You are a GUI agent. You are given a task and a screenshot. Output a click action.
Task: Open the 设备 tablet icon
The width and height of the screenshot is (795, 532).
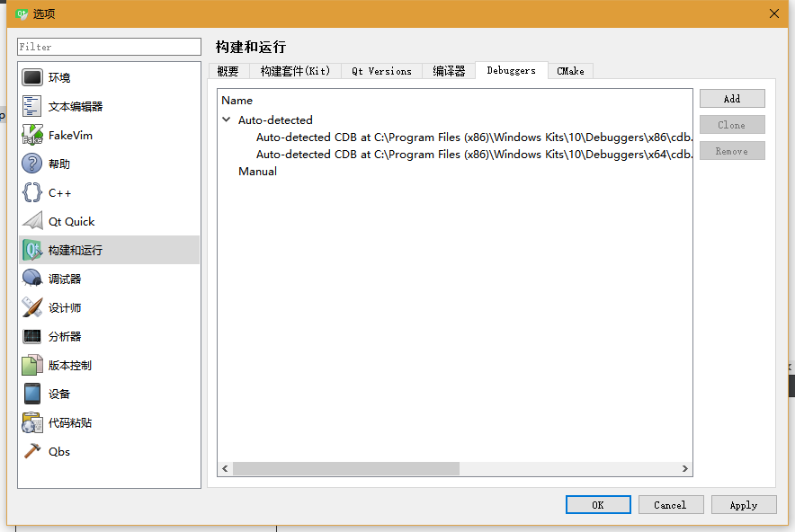tap(32, 395)
